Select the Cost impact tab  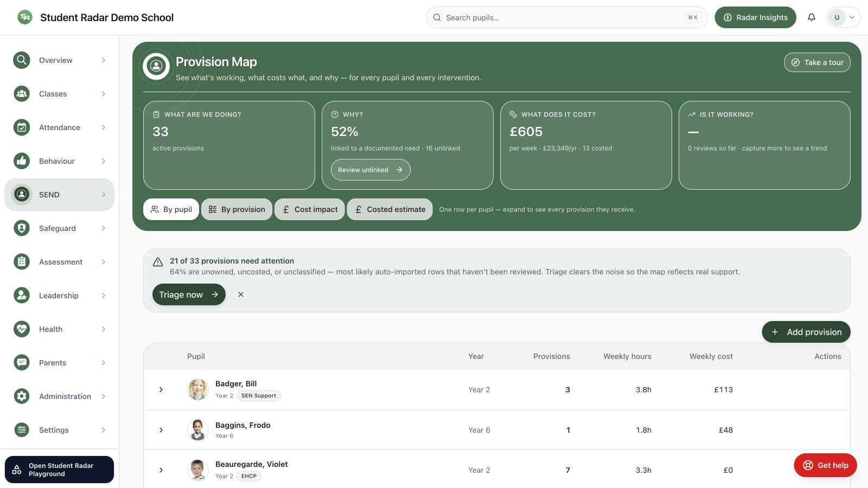click(x=310, y=209)
